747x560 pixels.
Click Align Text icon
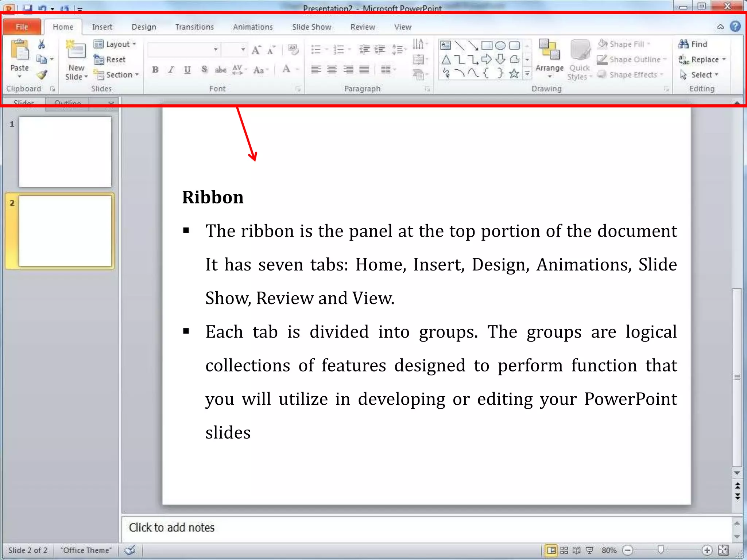click(x=418, y=59)
